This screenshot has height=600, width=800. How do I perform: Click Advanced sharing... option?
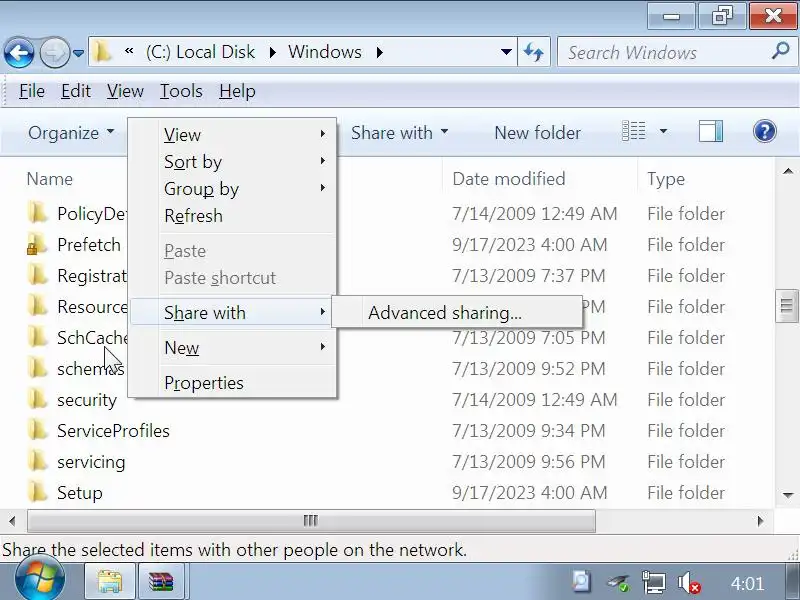457,312
